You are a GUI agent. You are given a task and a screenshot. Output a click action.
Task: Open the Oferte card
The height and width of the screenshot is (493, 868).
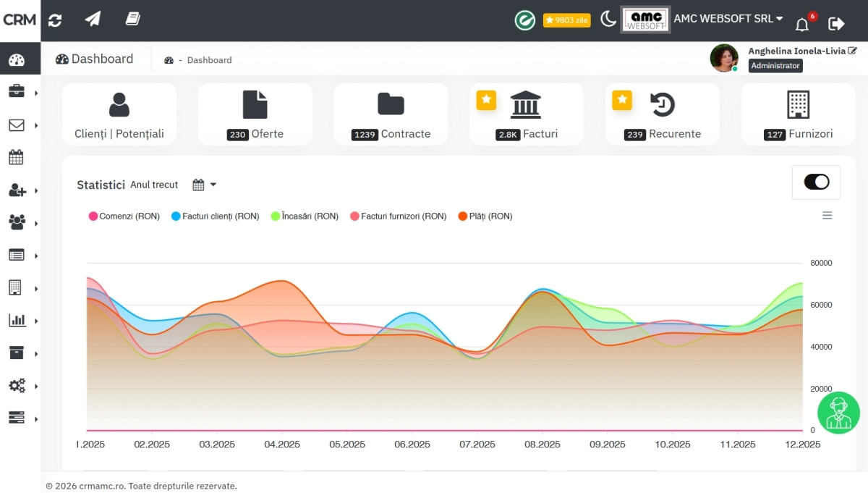coord(255,114)
